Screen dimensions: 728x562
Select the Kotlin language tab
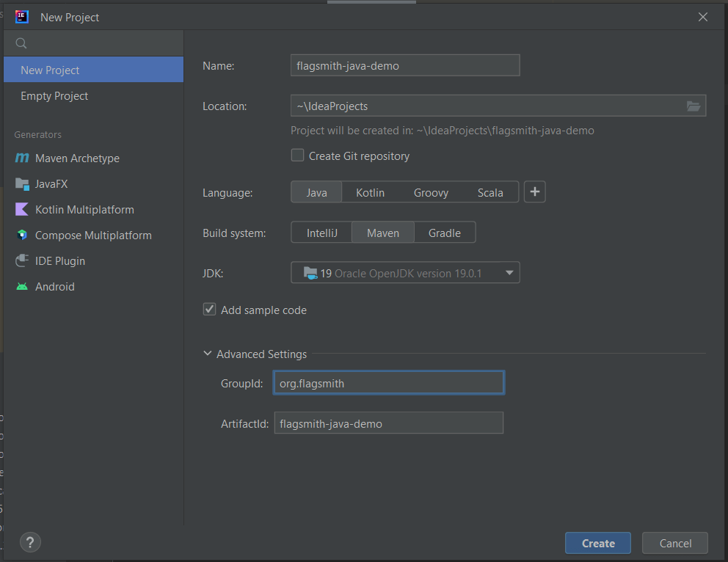click(x=371, y=191)
